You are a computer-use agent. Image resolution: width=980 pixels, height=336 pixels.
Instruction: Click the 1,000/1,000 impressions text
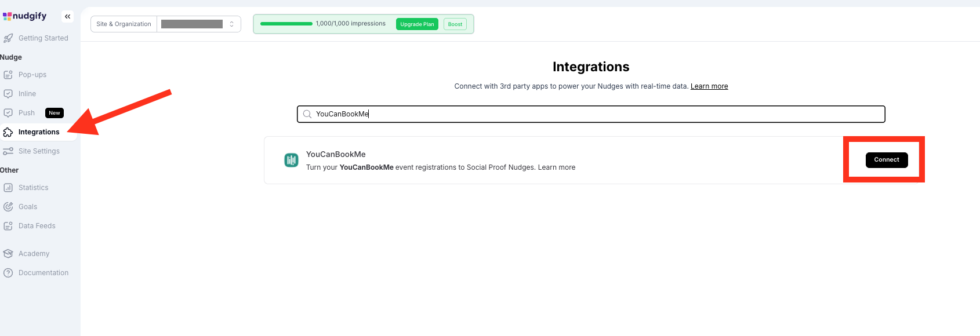[351, 24]
